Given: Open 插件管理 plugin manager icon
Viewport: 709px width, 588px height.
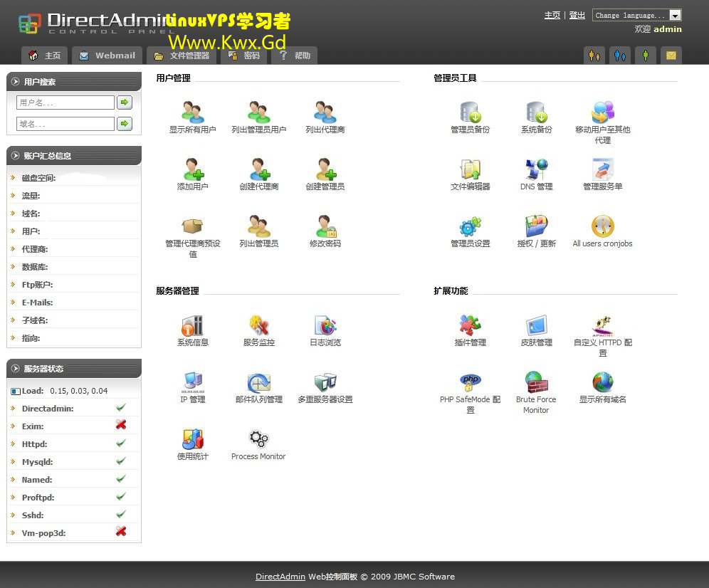Looking at the screenshot, I should (x=471, y=325).
